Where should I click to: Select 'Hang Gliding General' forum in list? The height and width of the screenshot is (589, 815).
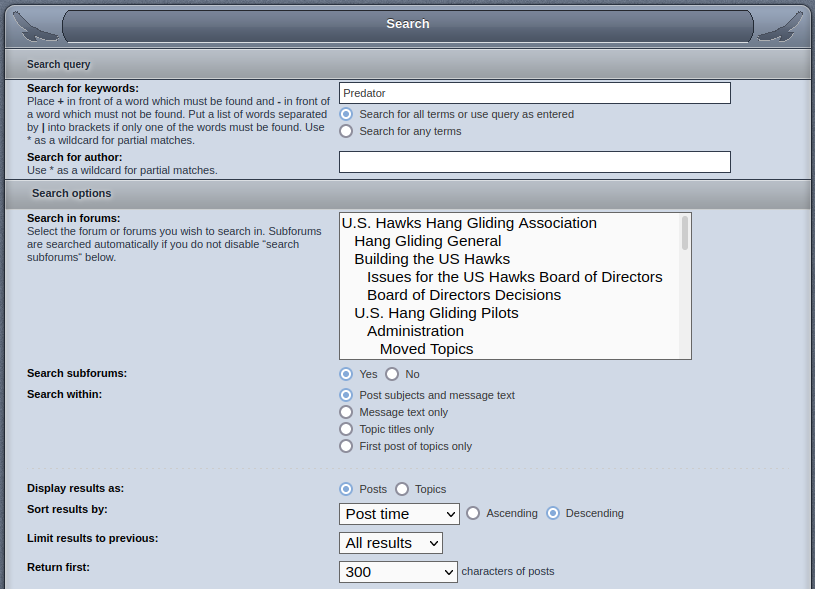pyautogui.click(x=427, y=241)
